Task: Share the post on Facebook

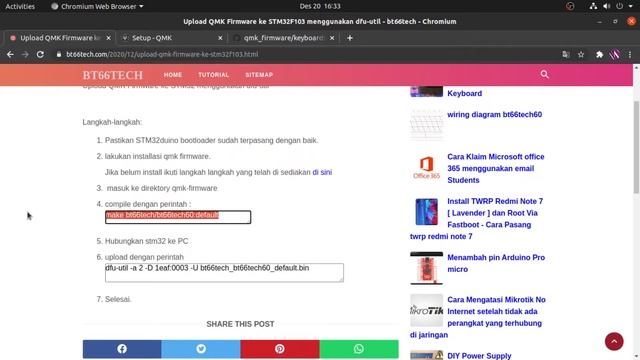Action: point(122,349)
